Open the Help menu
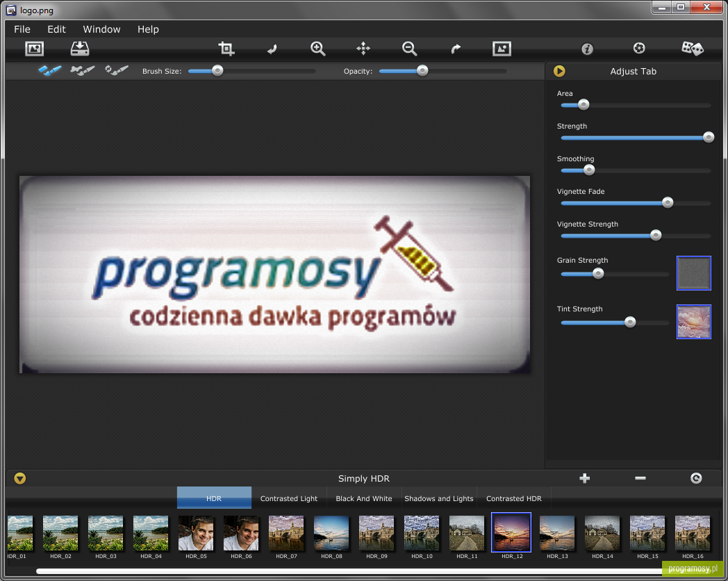This screenshot has height=581, width=728. 148,29
